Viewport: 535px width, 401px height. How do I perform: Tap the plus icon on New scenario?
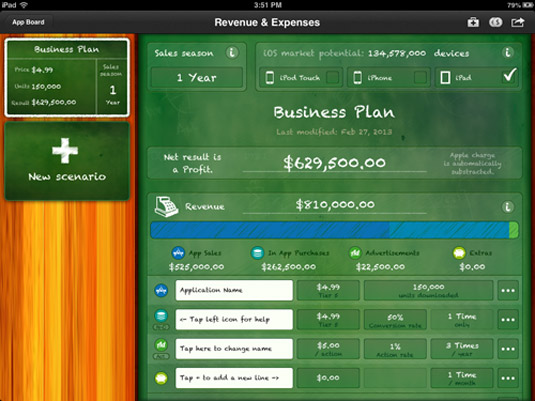point(65,151)
